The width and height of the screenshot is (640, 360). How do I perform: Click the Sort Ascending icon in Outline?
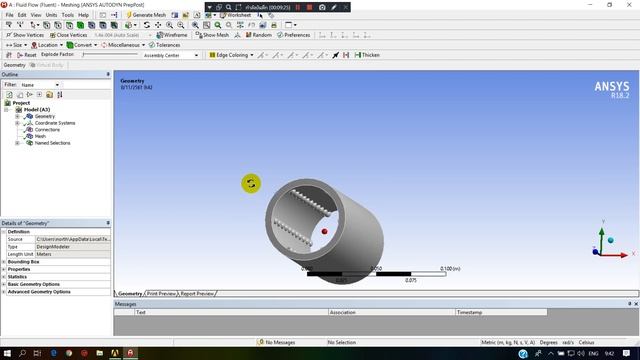(x=60, y=95)
